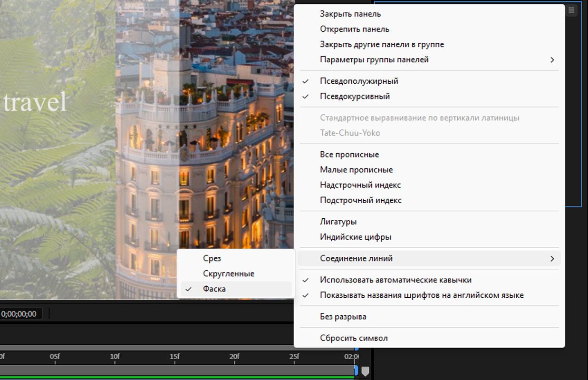The width and height of the screenshot is (588, 380).
Task: Click the 15f timeline ruler mark
Action: pyautogui.click(x=174, y=357)
